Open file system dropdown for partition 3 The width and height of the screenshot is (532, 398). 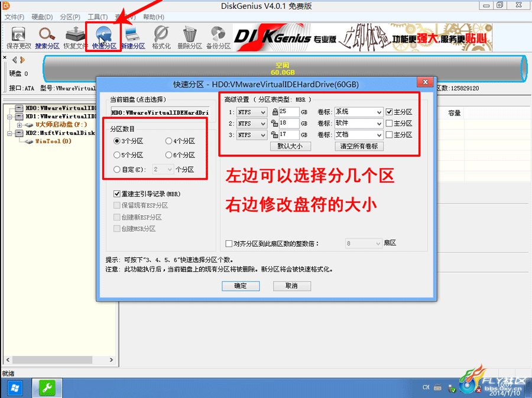[x=252, y=135]
